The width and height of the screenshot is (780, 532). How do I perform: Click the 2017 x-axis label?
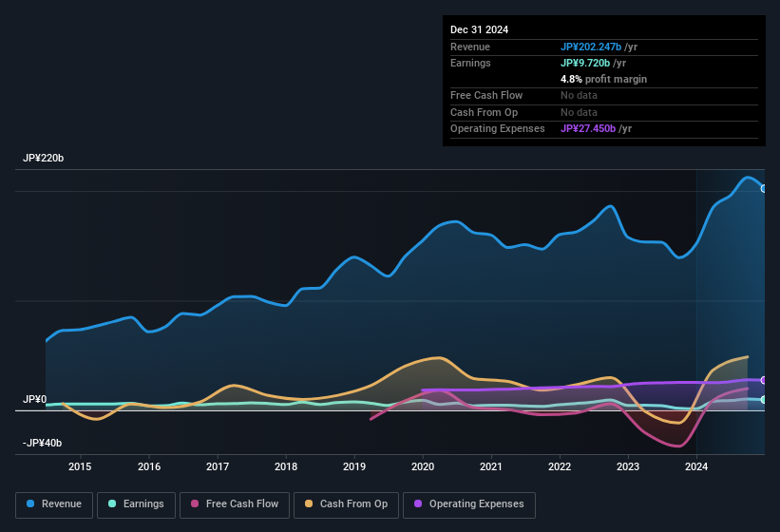click(x=218, y=466)
